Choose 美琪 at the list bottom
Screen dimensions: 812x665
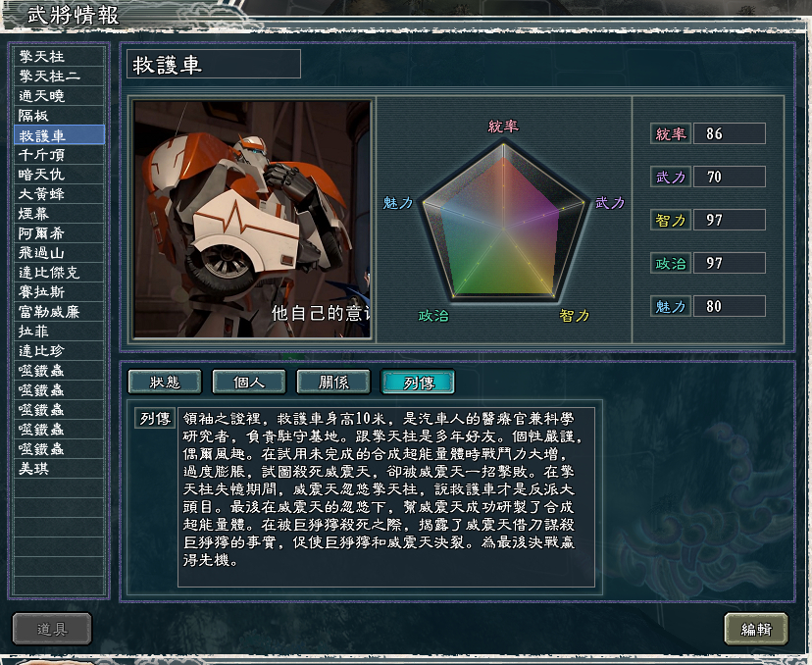[x=59, y=468]
